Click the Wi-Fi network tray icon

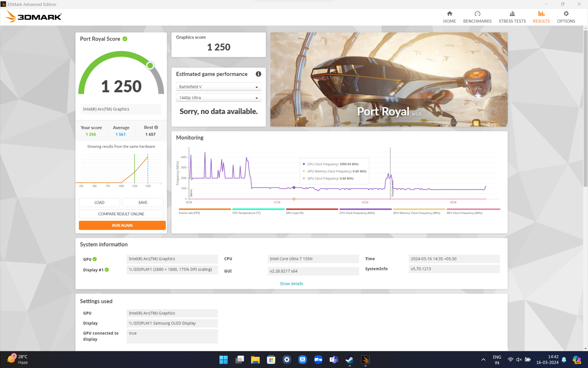tap(510, 359)
